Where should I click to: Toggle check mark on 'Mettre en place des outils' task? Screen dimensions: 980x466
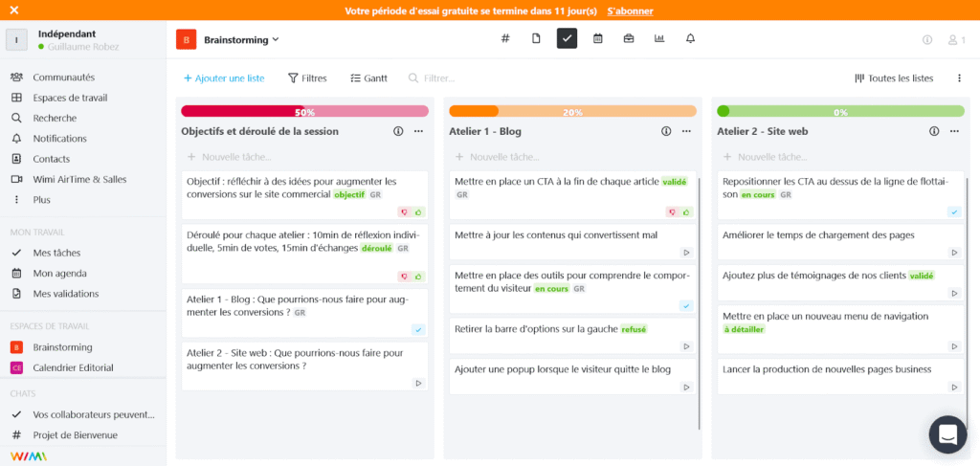[685, 305]
